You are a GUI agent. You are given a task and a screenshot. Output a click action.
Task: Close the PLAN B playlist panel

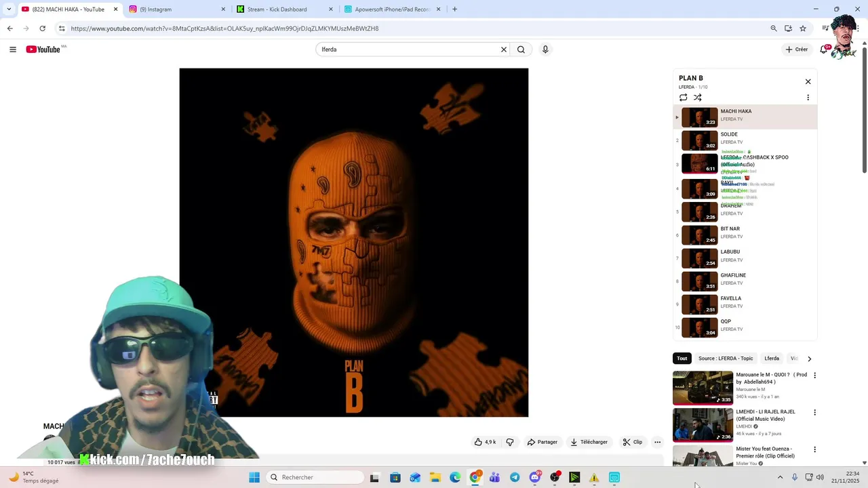click(x=808, y=81)
